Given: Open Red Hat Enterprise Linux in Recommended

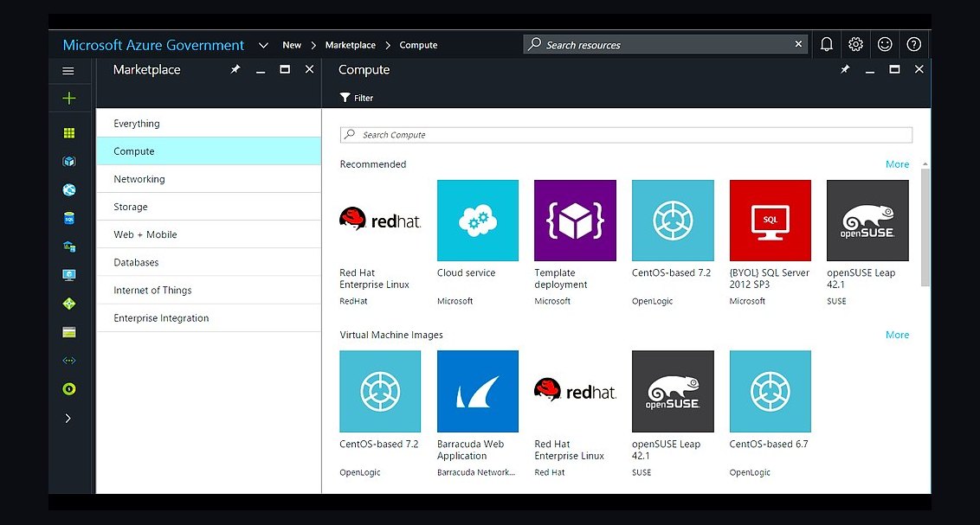Looking at the screenshot, I should tap(380, 243).
